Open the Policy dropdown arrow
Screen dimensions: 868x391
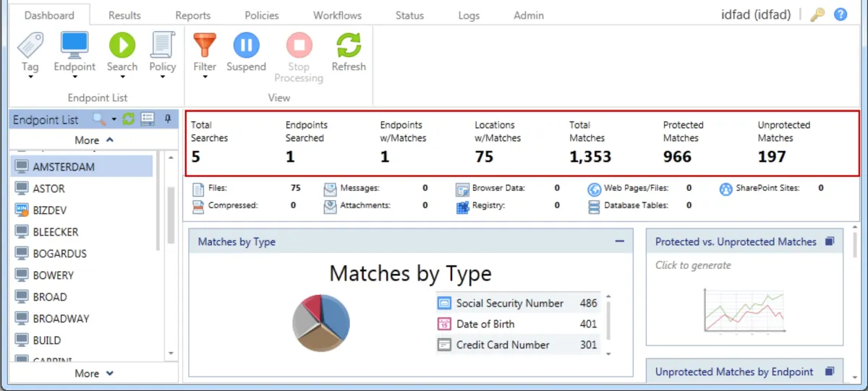(163, 78)
